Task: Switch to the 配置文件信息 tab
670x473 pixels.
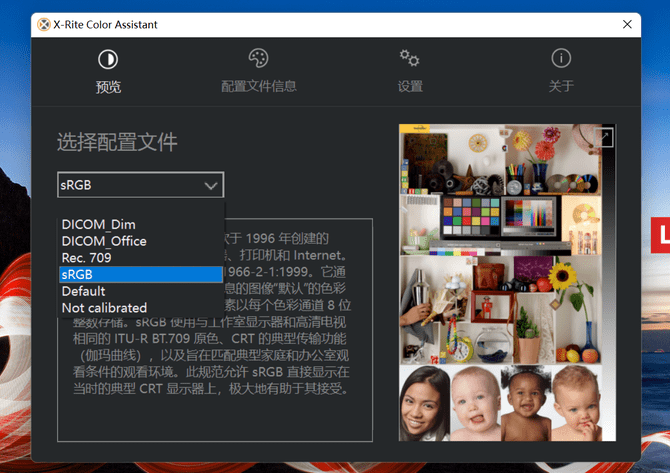Action: (x=258, y=86)
